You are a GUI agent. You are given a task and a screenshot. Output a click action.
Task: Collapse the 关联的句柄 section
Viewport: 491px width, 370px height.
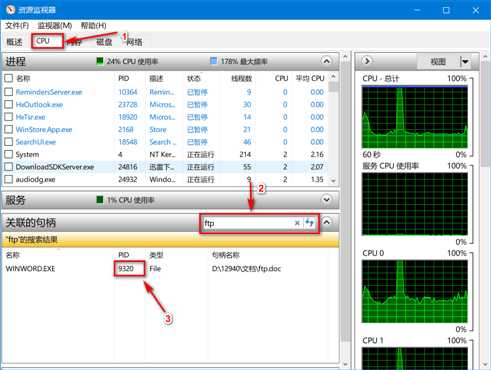coord(327,222)
